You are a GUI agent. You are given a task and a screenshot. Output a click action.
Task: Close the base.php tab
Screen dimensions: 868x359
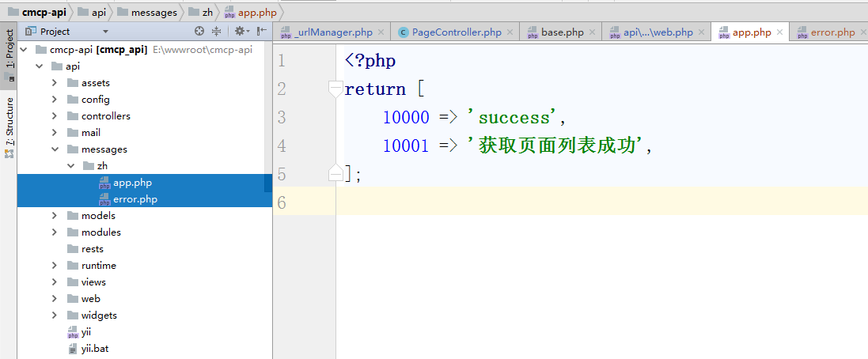pos(593,32)
